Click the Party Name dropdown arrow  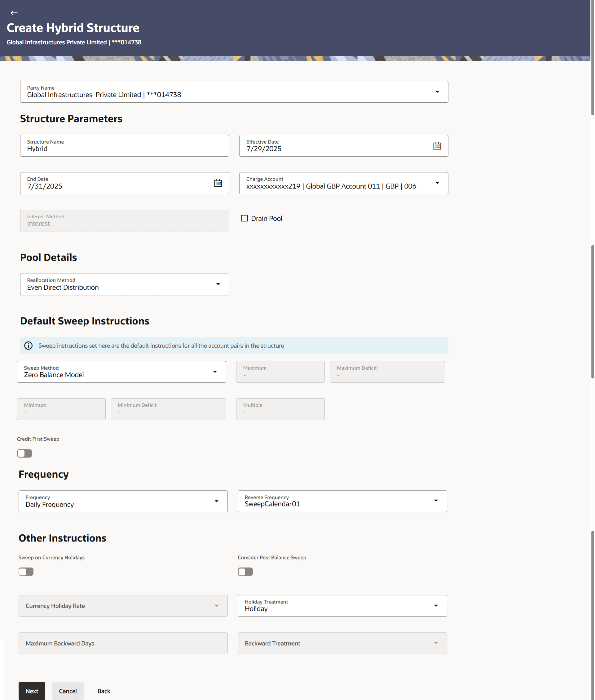tap(437, 92)
